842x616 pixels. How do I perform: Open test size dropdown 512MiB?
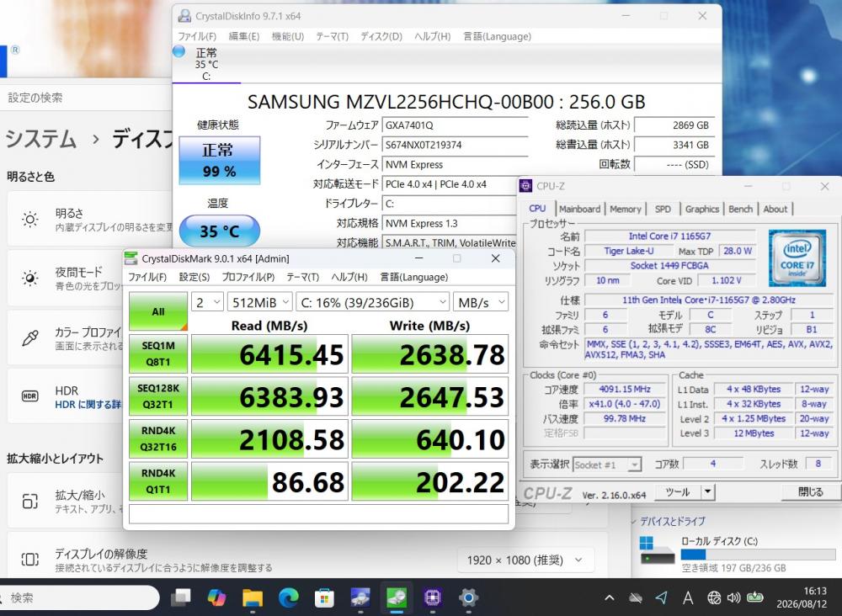pyautogui.click(x=260, y=302)
